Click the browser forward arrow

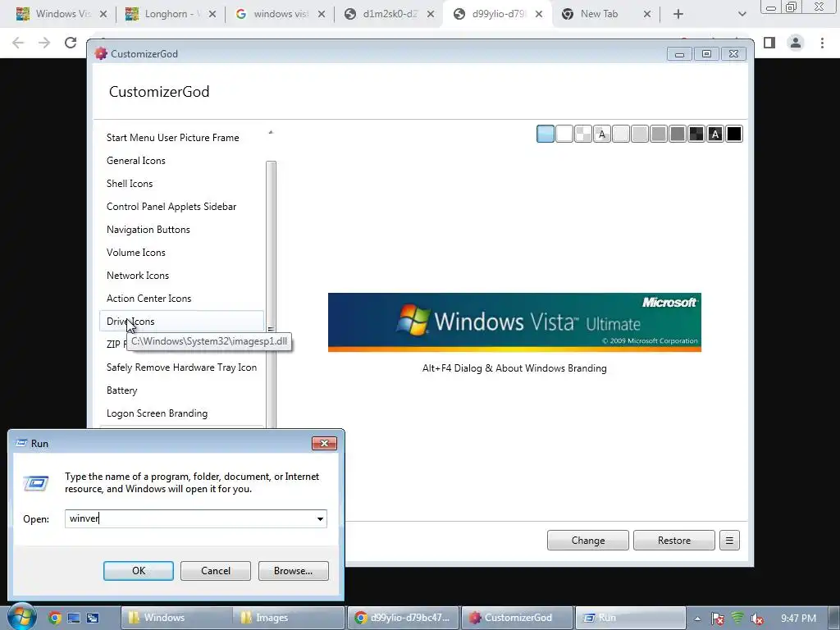[x=44, y=43]
